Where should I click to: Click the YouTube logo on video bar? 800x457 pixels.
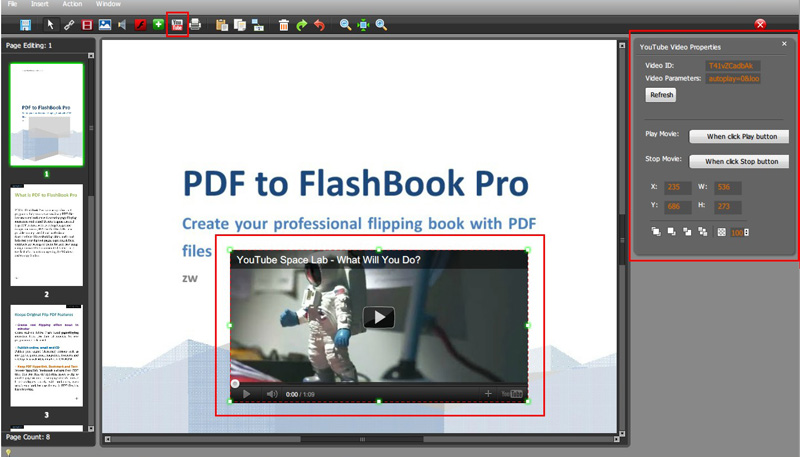[x=512, y=394]
